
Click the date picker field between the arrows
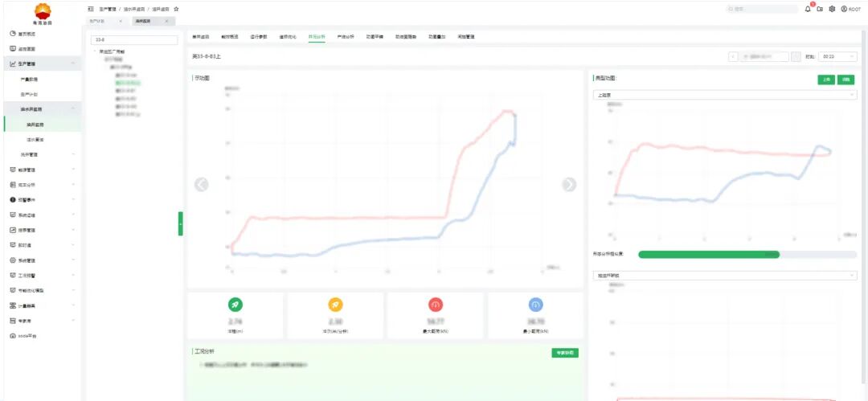(764, 56)
